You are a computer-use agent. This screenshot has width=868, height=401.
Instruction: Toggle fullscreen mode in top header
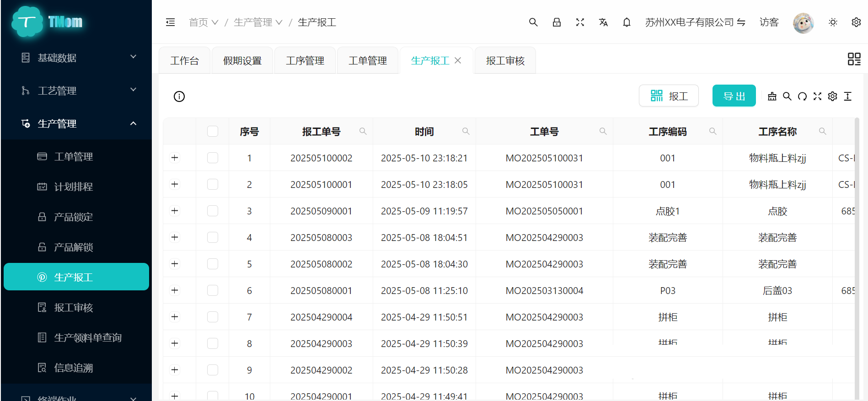pos(580,22)
